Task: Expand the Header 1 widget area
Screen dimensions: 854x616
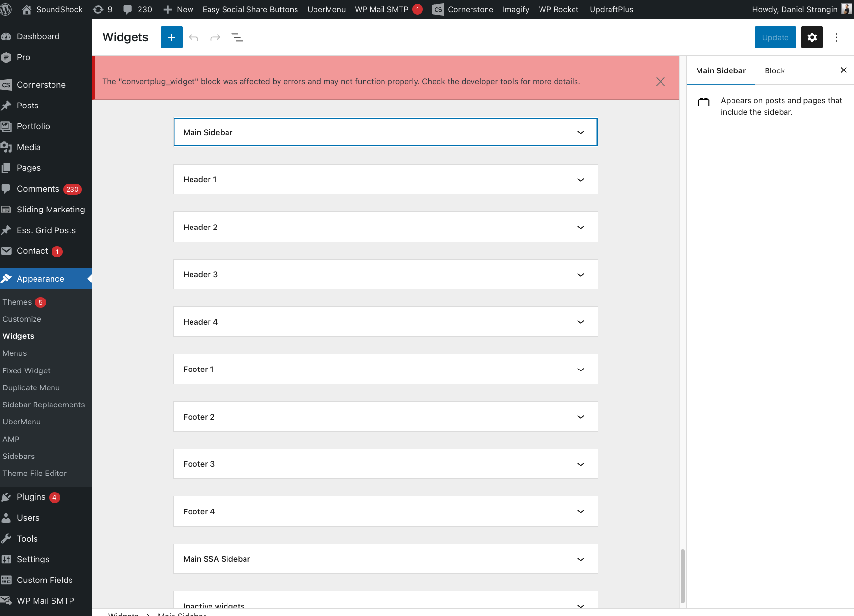Action: click(580, 180)
